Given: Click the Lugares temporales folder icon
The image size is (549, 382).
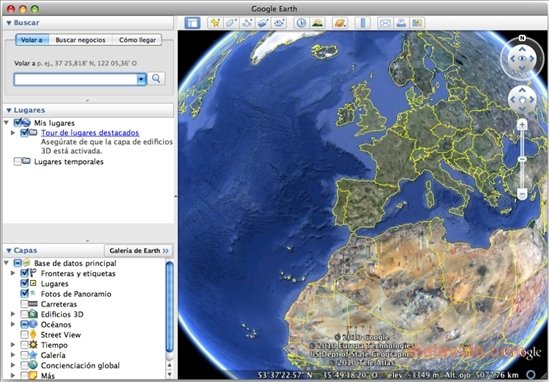Looking at the screenshot, I should (x=26, y=161).
